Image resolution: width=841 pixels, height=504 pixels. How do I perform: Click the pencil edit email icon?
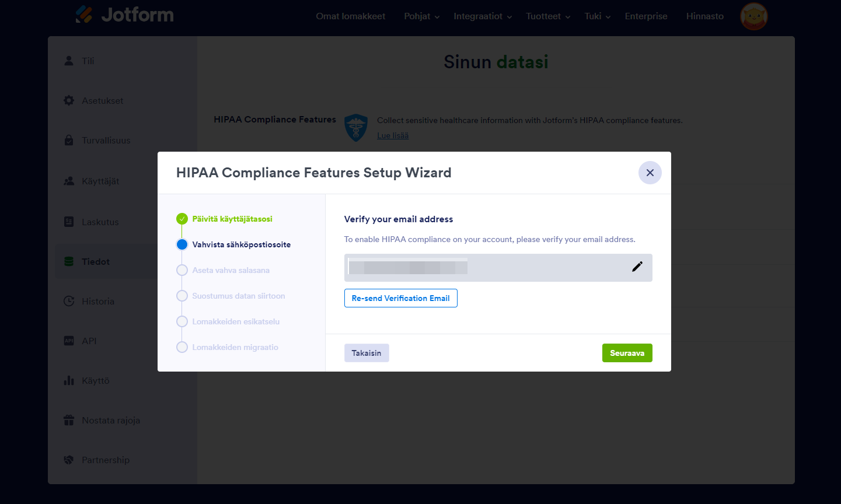click(637, 267)
